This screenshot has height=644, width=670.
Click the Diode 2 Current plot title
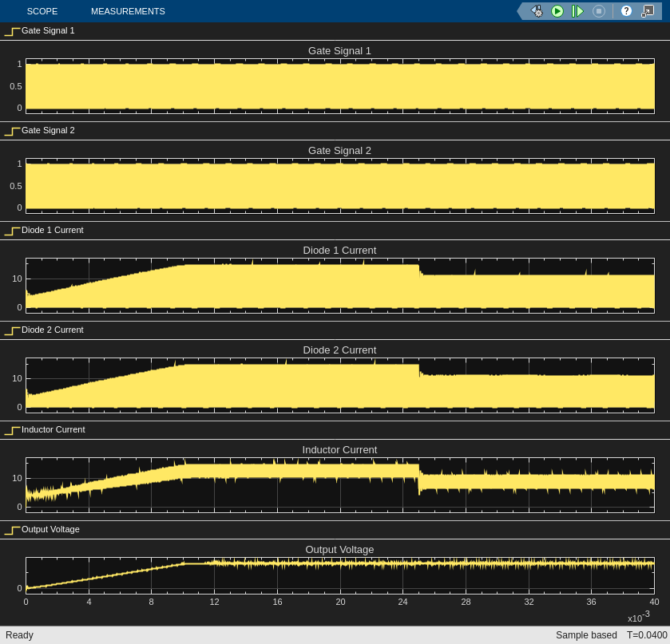pos(339,350)
